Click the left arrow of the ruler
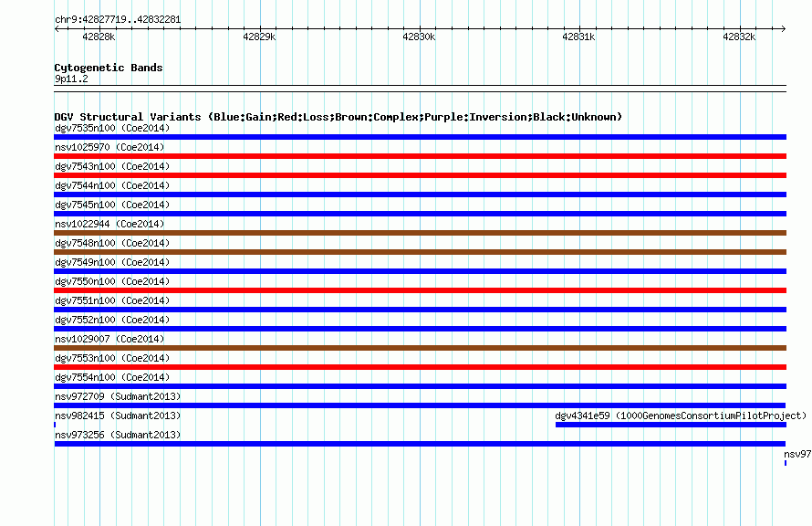 point(57,29)
